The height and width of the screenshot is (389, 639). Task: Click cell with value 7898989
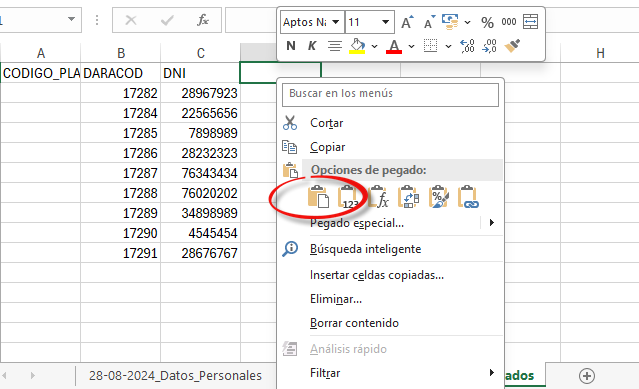(x=201, y=133)
